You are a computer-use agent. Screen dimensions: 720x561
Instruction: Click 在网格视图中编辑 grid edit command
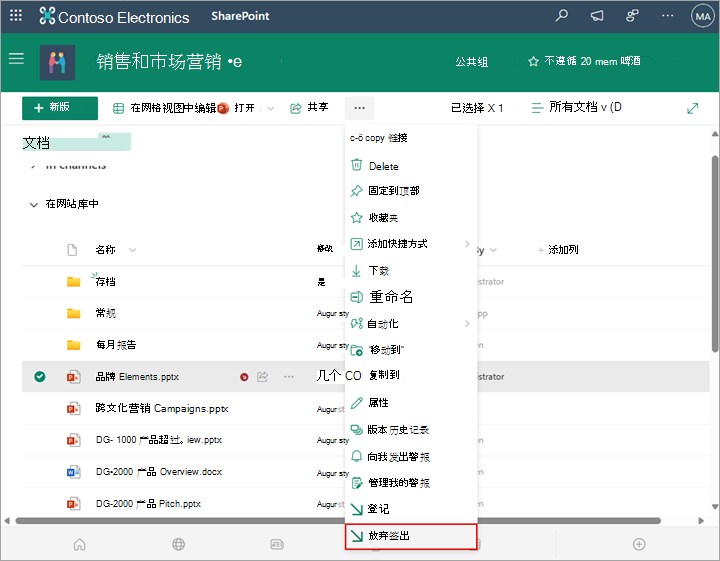[165, 108]
